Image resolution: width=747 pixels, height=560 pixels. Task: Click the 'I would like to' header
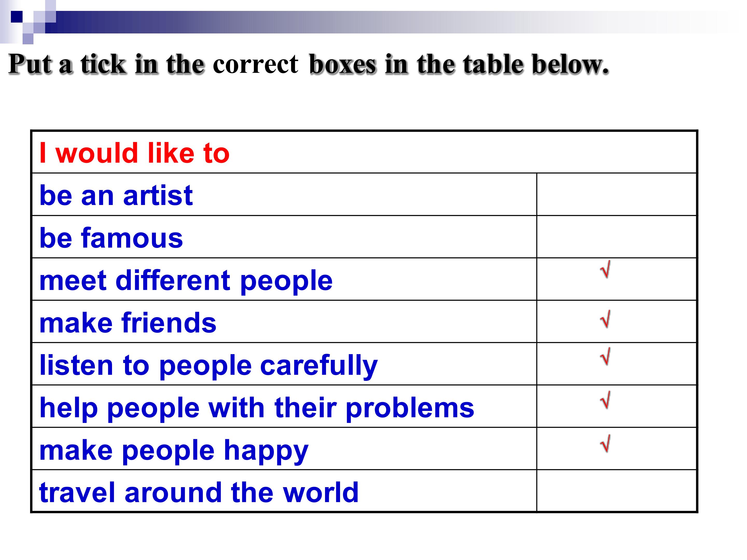pyautogui.click(x=134, y=153)
